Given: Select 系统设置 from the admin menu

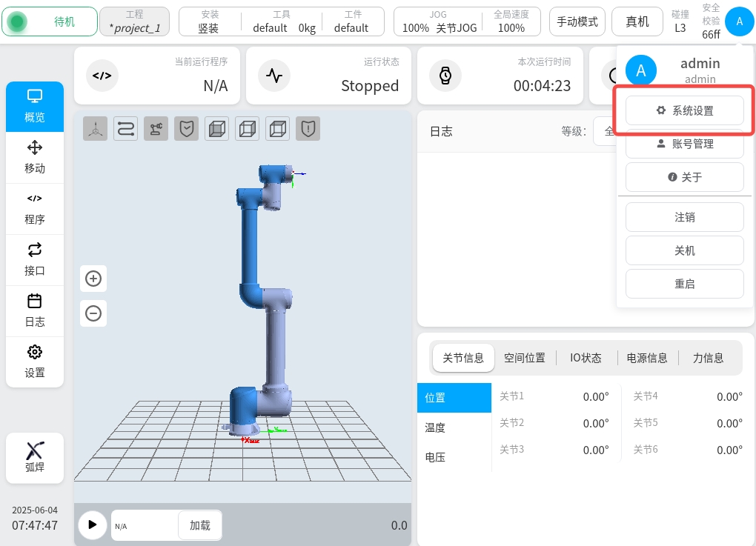Looking at the screenshot, I should pos(684,110).
